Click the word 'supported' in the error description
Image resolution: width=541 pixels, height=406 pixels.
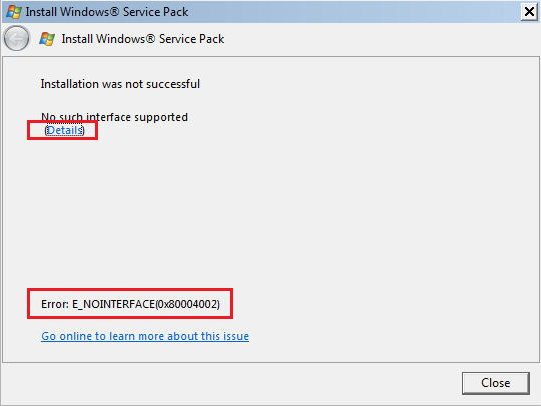(x=161, y=118)
